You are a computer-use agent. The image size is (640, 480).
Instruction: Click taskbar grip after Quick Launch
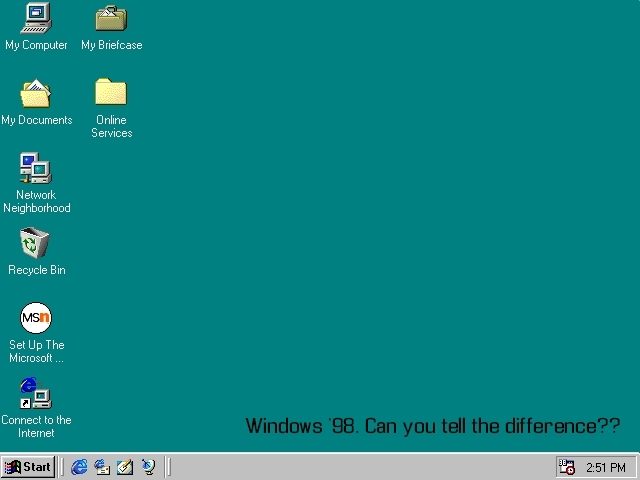tap(168, 467)
